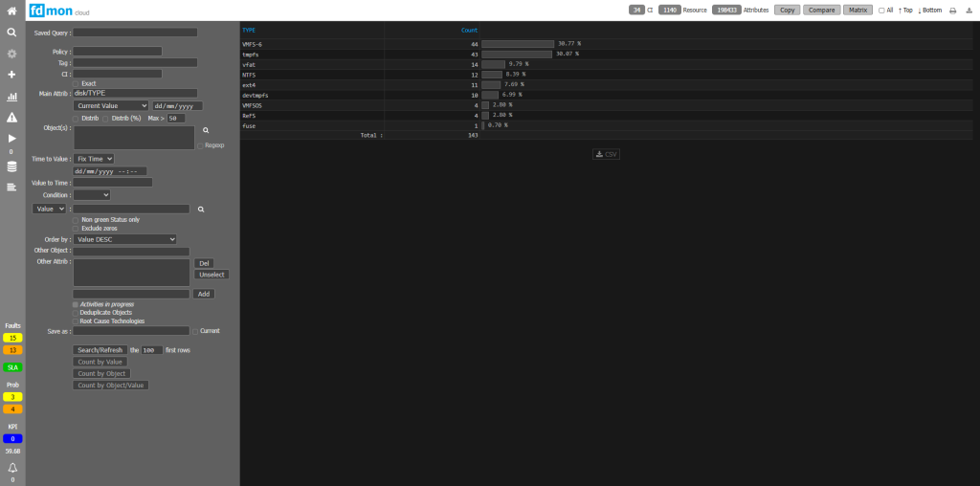The width and height of the screenshot is (980, 486).
Task: Open the bar chart icon in sidebar
Action: click(11, 97)
